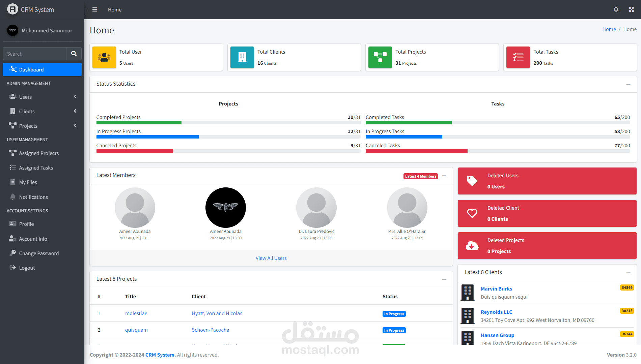641x364 pixels.
Task: Collapse the Latest Members panel
Action: [444, 176]
